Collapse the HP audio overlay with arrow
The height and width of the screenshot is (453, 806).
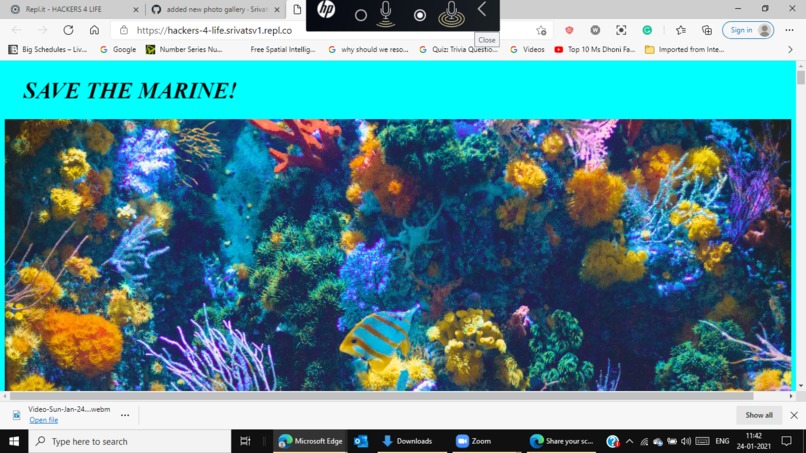pyautogui.click(x=482, y=9)
